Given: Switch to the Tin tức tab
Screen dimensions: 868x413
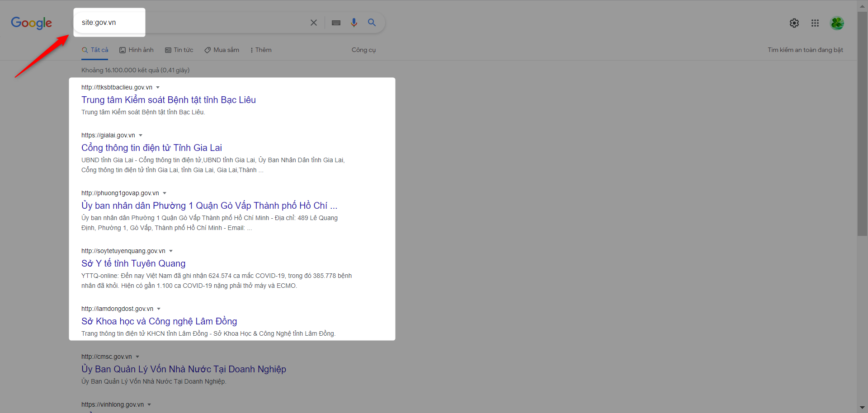Looking at the screenshot, I should click(x=179, y=50).
